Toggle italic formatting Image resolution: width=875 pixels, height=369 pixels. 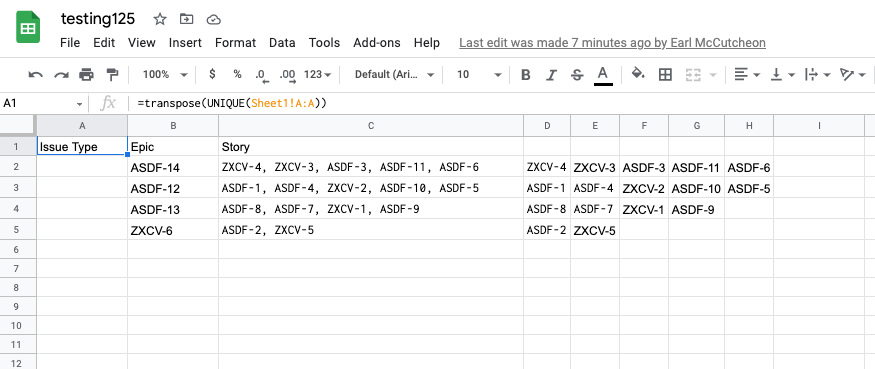point(551,75)
